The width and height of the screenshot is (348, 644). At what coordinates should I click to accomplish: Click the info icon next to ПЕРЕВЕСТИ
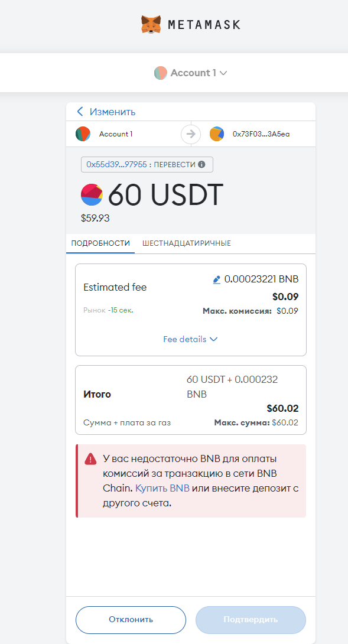click(x=201, y=164)
